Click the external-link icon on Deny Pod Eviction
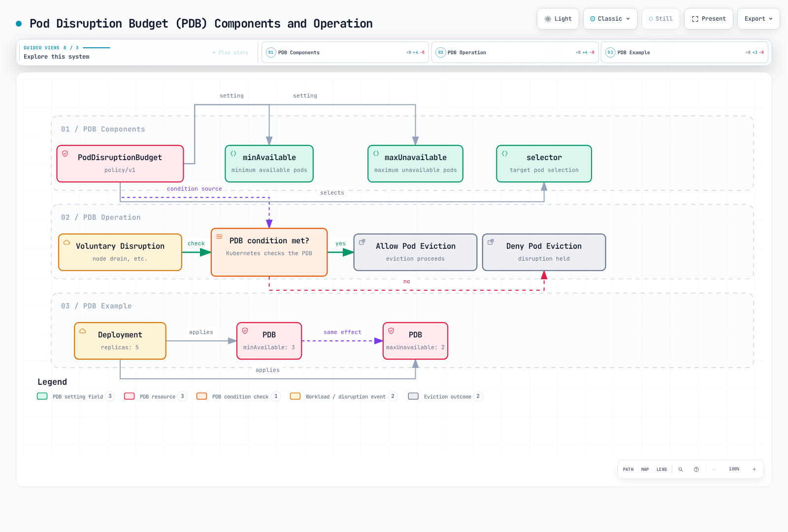Image resolution: width=788 pixels, height=532 pixels. point(491,242)
